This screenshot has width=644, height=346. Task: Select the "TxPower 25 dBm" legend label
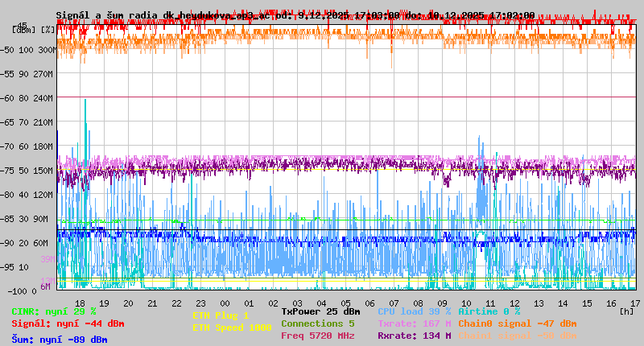coord(320,311)
